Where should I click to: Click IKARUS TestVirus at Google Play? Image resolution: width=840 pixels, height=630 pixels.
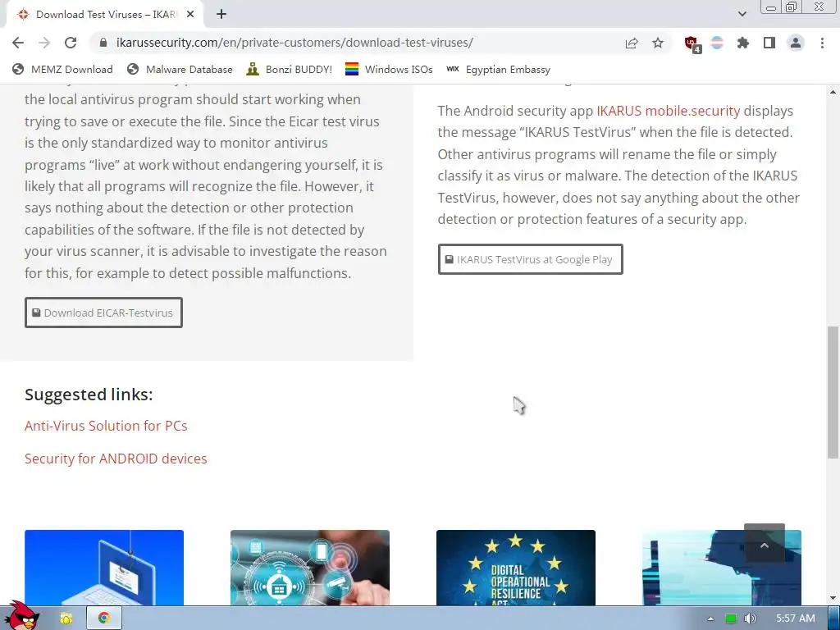(531, 259)
